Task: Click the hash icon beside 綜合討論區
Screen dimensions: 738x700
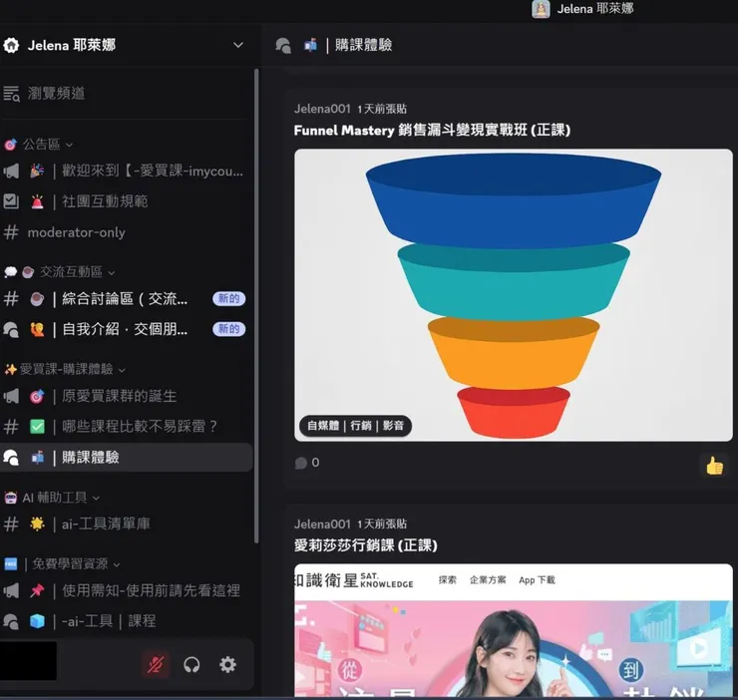Action: coord(11,298)
